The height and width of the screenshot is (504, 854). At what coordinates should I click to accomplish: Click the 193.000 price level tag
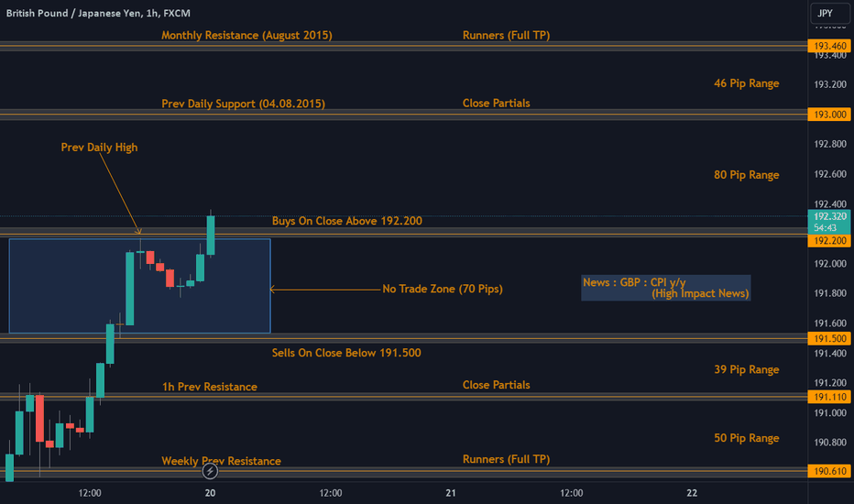pyautogui.click(x=829, y=115)
